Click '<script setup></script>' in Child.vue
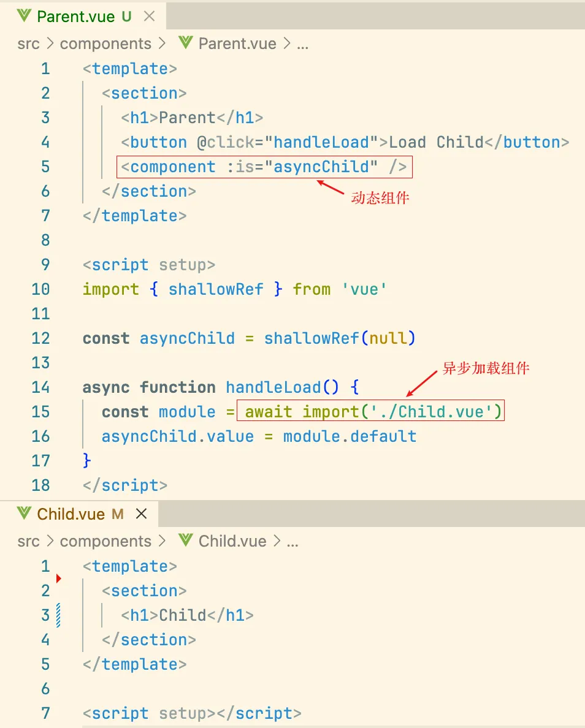 point(192,713)
